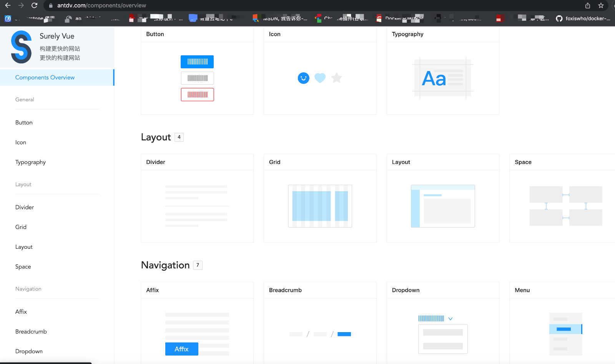This screenshot has height=364, width=615.
Task: Click the Layout count badge 4
Action: coord(179,137)
